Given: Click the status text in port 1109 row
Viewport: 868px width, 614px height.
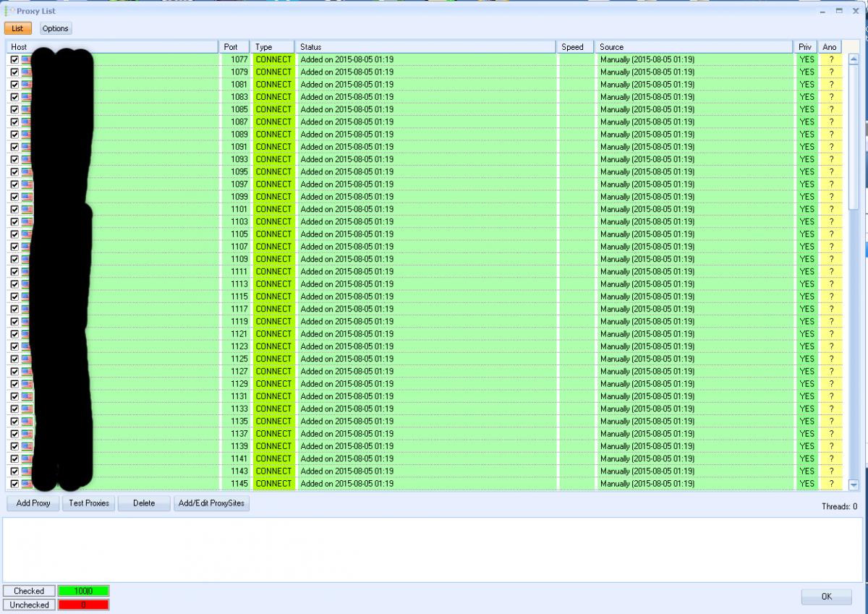Looking at the screenshot, I should click(347, 259).
